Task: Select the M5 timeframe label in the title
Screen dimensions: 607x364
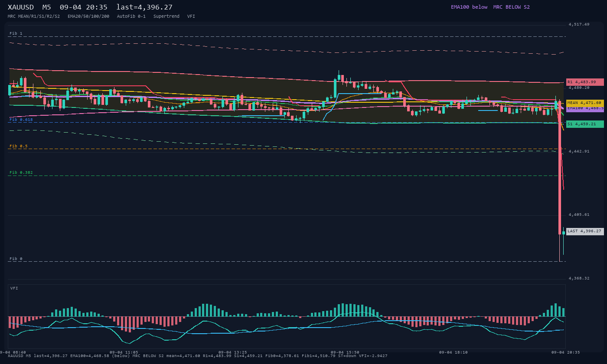Action: click(x=47, y=7)
